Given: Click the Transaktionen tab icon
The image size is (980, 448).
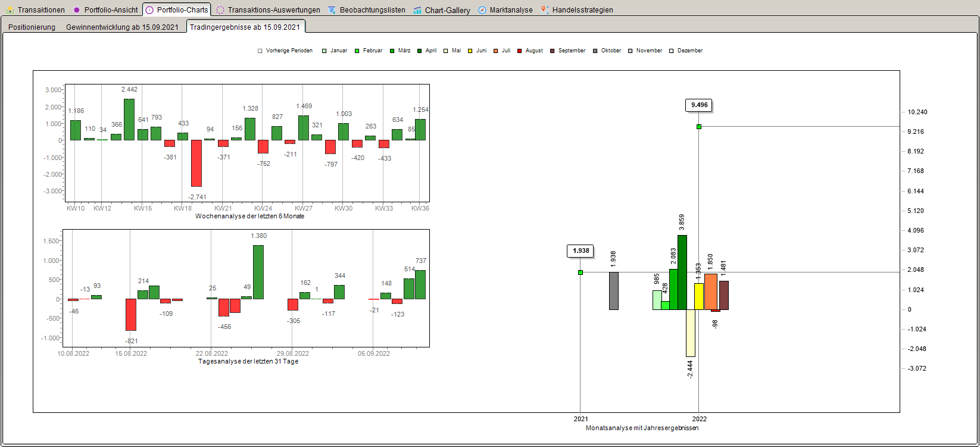Looking at the screenshot, I should click(10, 10).
